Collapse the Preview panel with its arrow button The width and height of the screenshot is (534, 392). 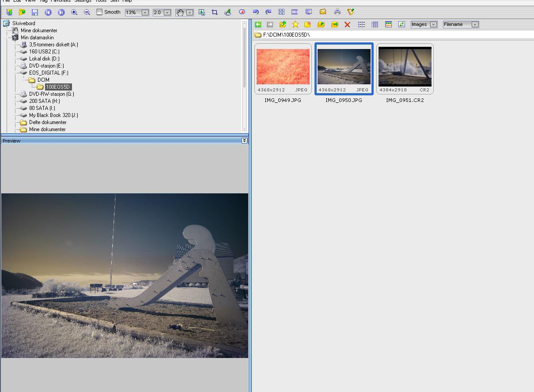pos(244,140)
